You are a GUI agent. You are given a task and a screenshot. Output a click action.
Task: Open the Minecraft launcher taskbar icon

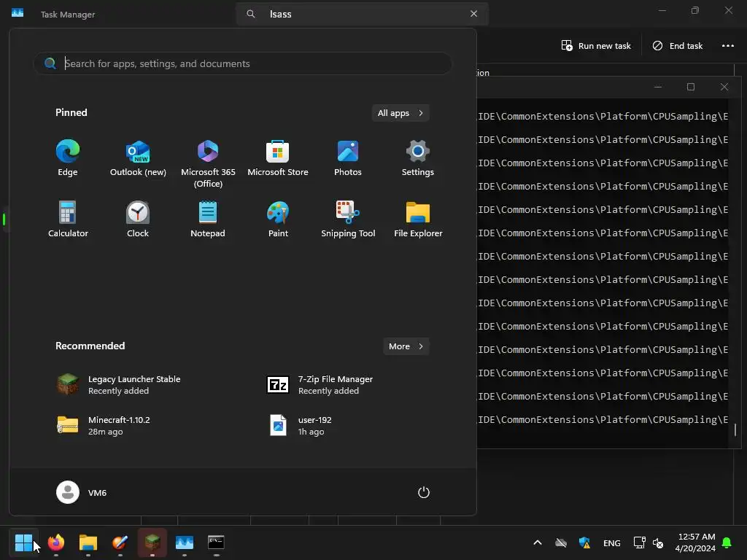[152, 542]
